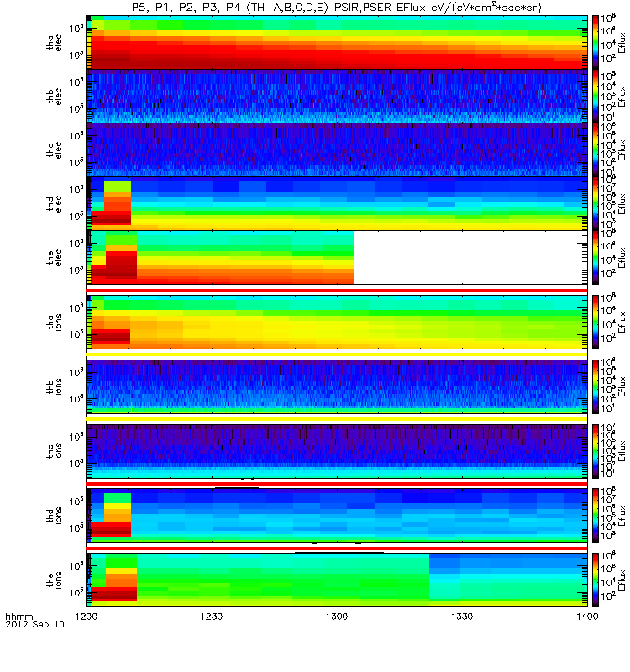Select the 'tha elec' panel label
The width and height of the screenshot is (630, 672).
tap(55, 42)
